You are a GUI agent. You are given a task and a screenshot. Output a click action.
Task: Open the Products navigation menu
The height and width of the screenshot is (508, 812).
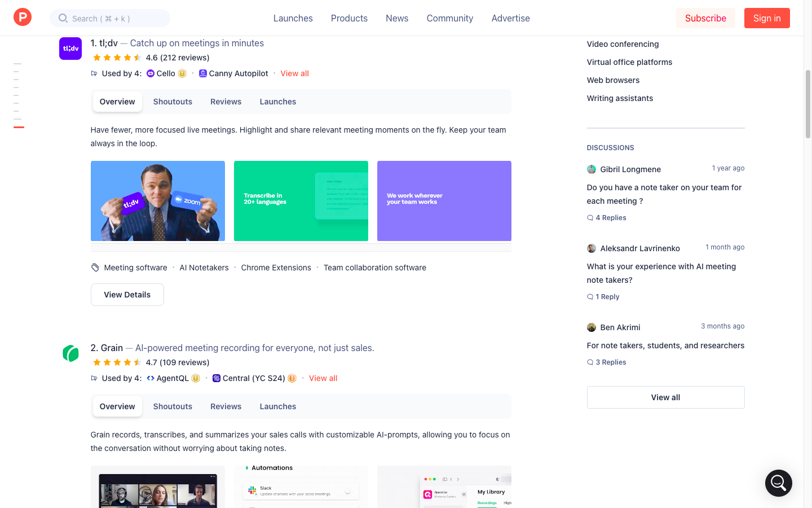click(x=349, y=18)
